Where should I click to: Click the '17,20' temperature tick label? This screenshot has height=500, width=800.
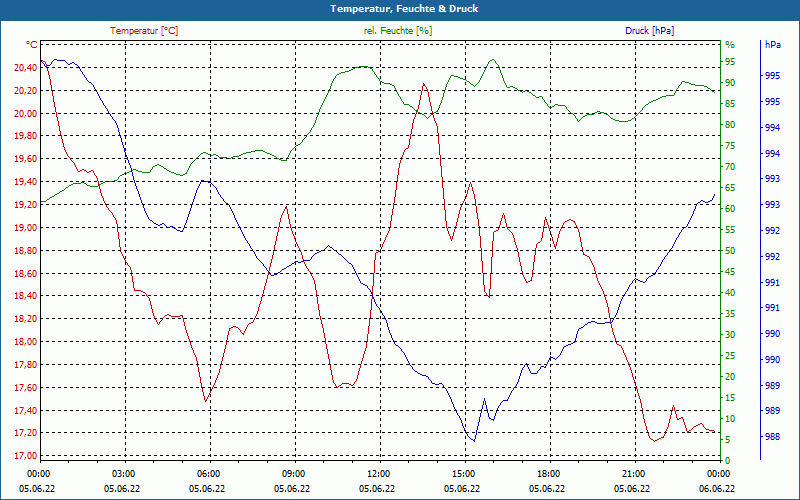click(27, 433)
